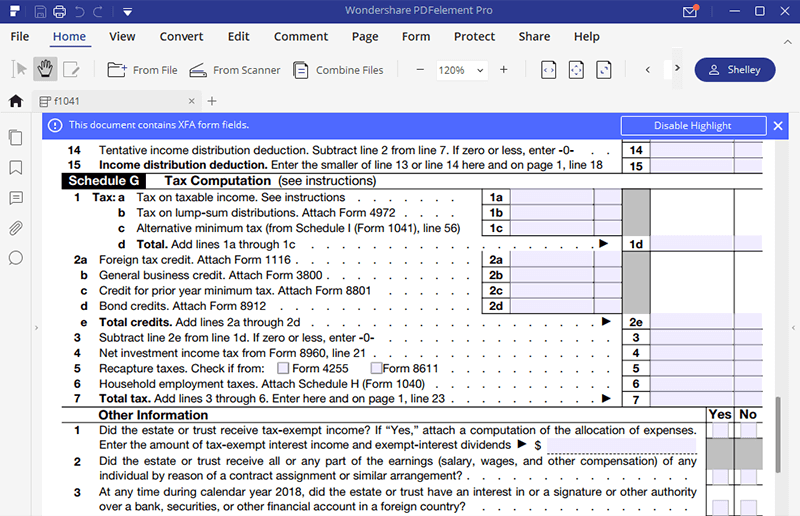Open the Attachments panel
The width and height of the screenshot is (800, 516).
16,228
